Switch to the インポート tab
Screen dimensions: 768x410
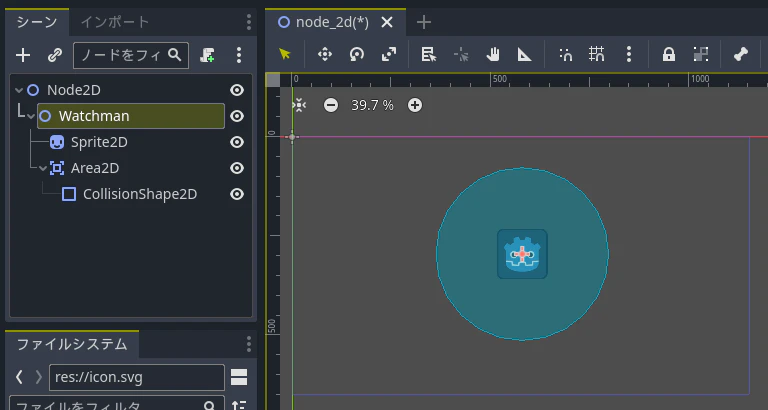click(115, 22)
